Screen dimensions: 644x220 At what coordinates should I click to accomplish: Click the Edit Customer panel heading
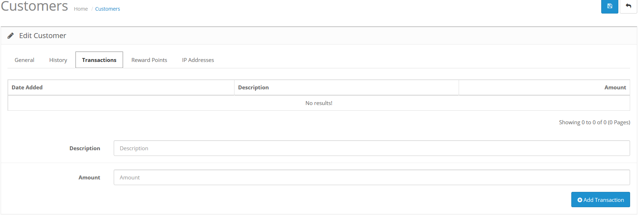[x=42, y=36]
